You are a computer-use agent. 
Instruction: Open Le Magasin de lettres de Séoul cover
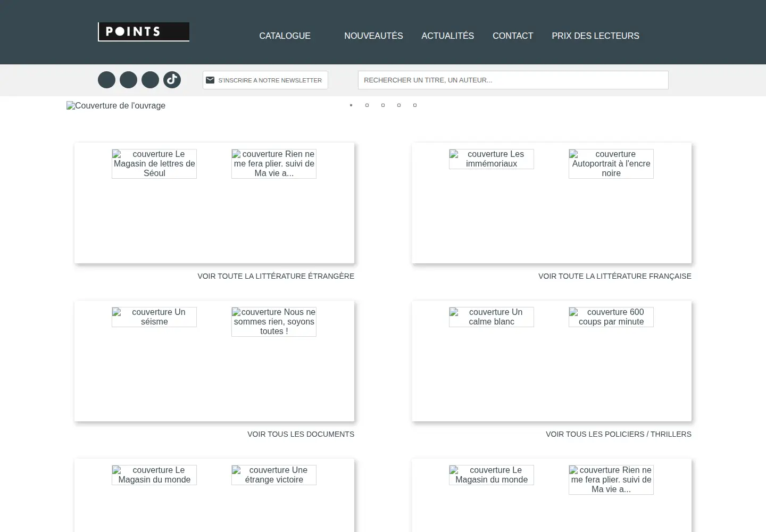pyautogui.click(x=154, y=164)
